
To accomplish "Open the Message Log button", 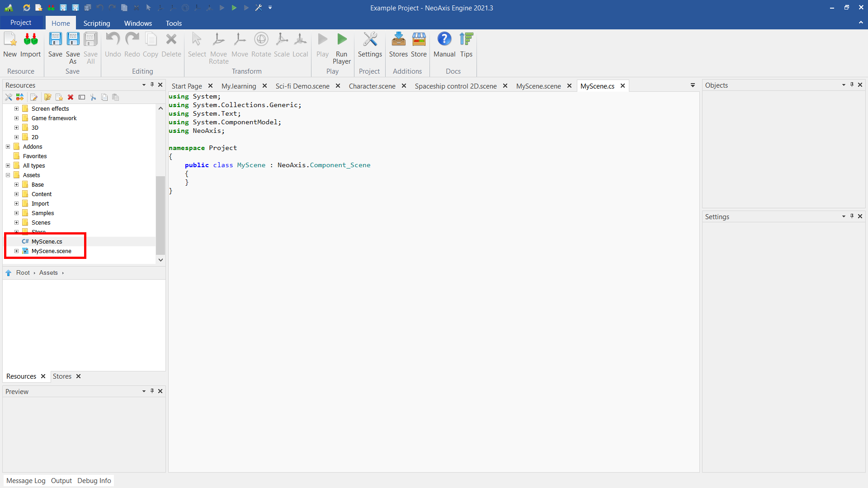I will click(26, 481).
